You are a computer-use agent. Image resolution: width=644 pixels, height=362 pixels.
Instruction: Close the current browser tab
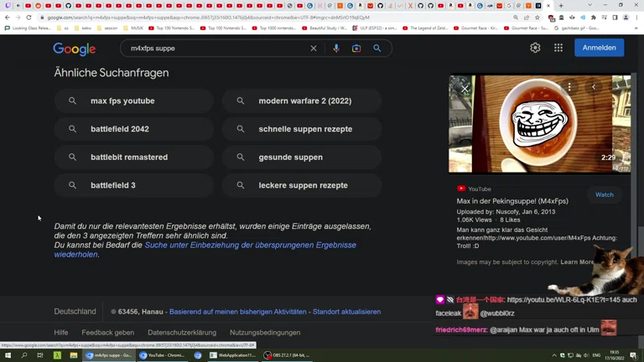548,6
